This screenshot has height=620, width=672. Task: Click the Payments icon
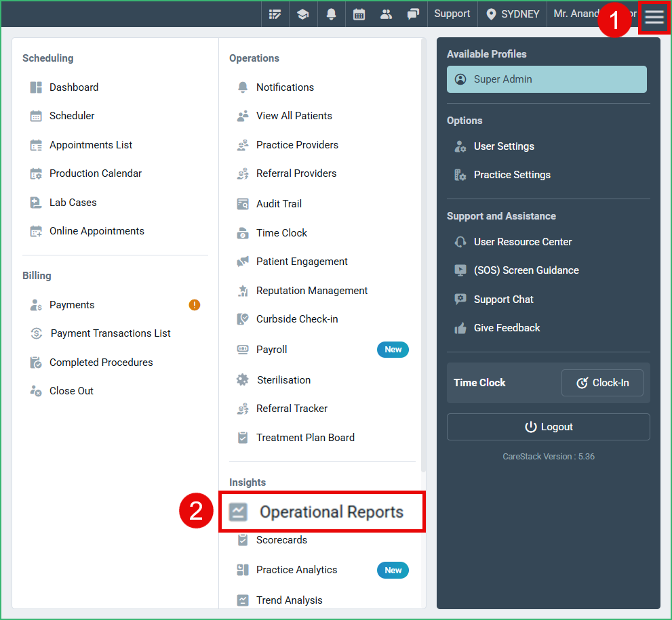tap(36, 305)
